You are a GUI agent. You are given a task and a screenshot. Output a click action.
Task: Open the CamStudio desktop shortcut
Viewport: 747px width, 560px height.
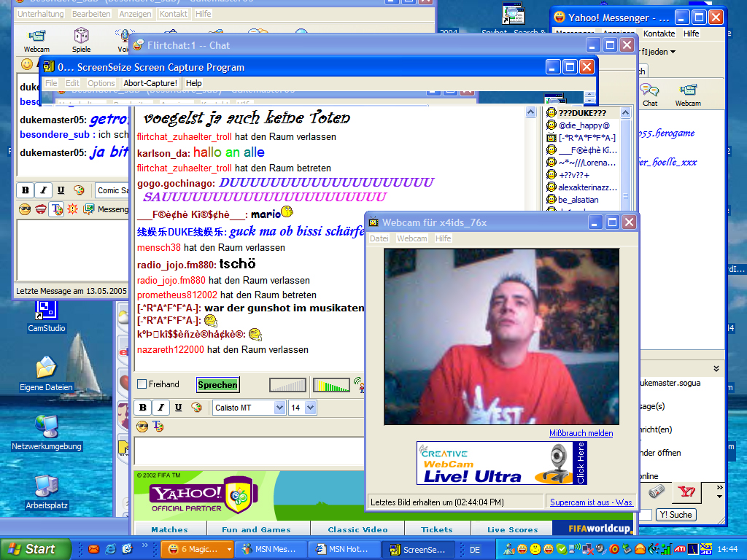47,315
